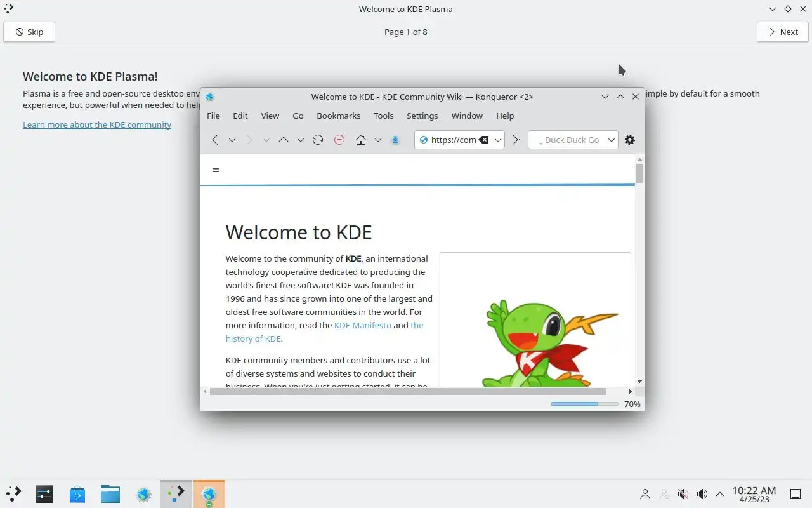This screenshot has width=812, height=508.
Task: Open Dolphin file manager from taskbar
Action: click(110, 493)
